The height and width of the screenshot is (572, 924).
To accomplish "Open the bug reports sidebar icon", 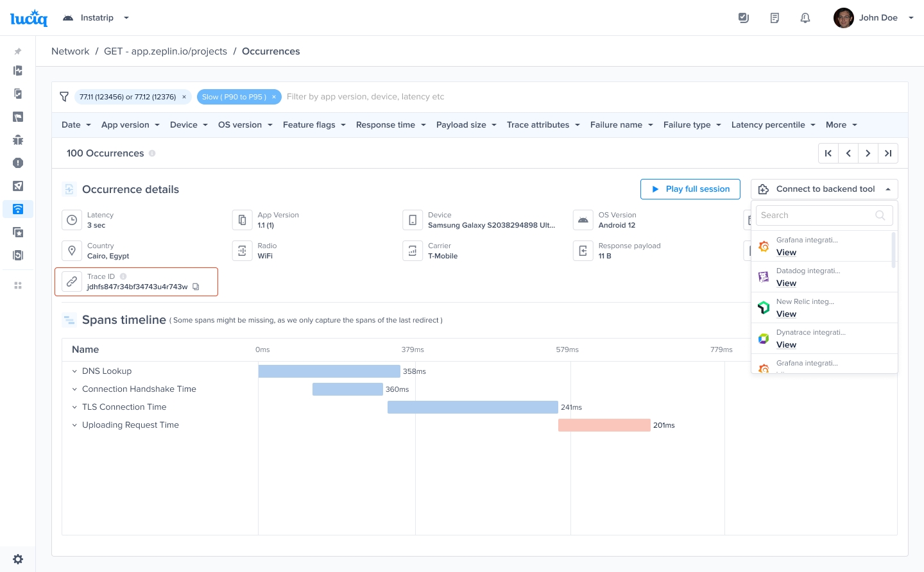I will click(x=18, y=140).
